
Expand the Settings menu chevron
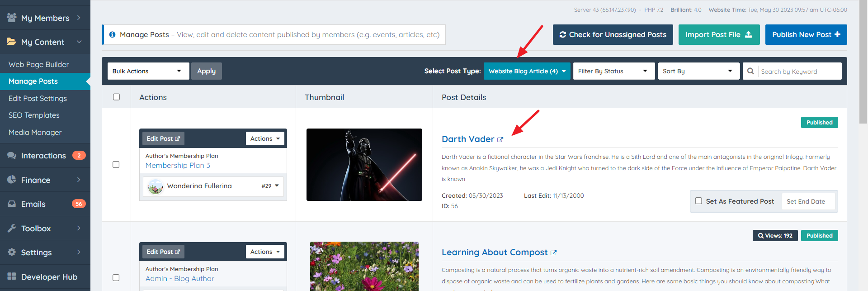pos(79,252)
